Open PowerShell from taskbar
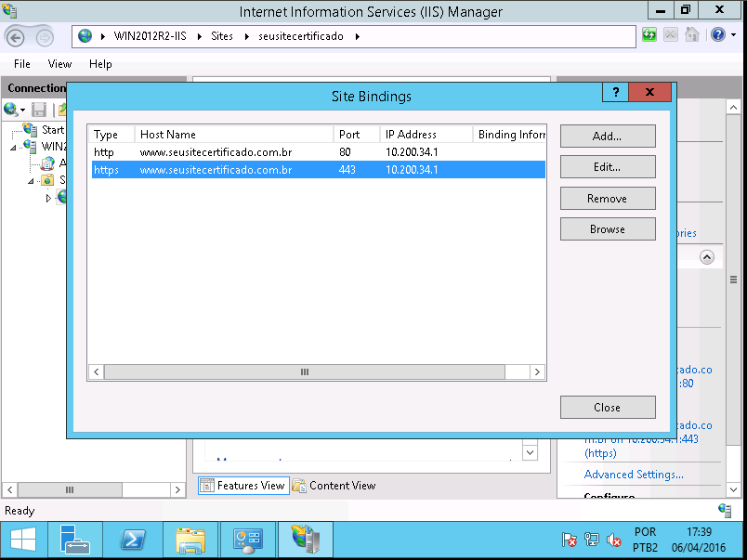 (133, 540)
